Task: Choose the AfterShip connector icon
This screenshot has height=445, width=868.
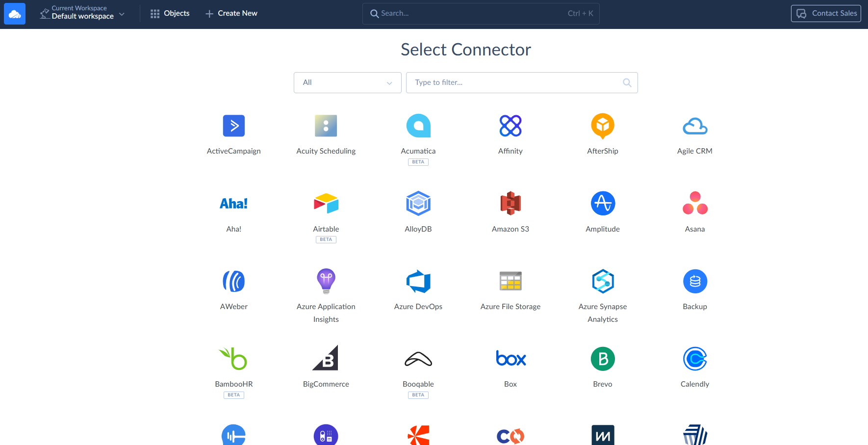Action: point(602,126)
